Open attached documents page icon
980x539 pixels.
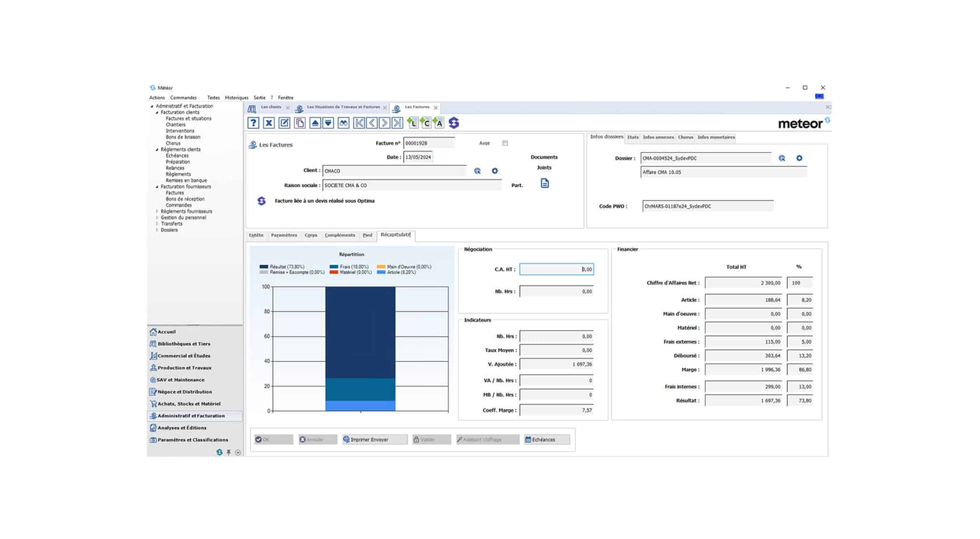click(x=545, y=183)
